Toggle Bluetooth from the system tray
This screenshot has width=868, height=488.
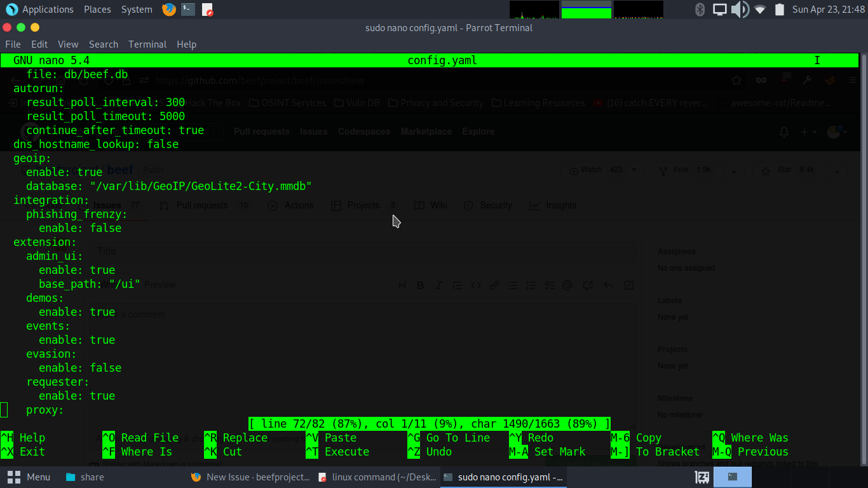click(699, 10)
